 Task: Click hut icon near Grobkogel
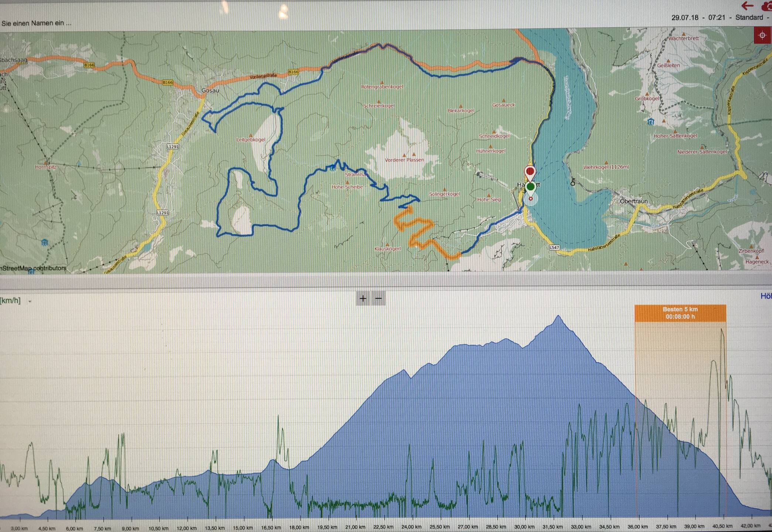click(651, 122)
